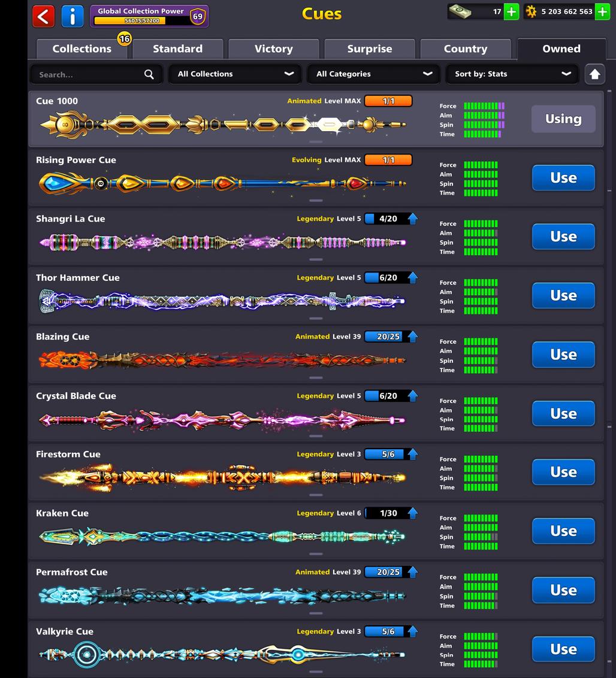Screen dimensions: 616x678
Task: Open the All Collections dropdown
Action: coord(235,74)
